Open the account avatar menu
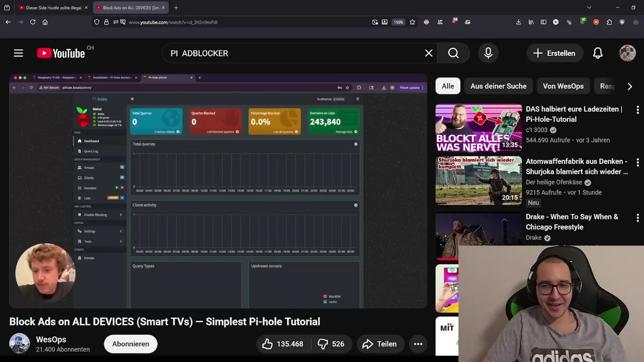 627,53
